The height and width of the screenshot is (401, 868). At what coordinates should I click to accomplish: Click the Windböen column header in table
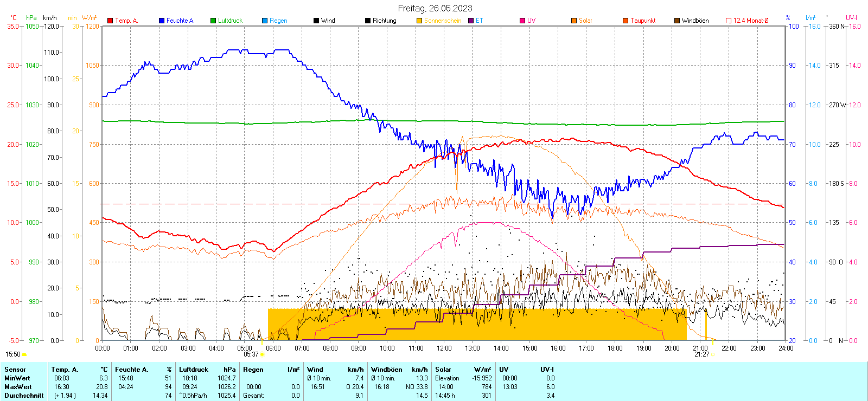pyautogui.click(x=387, y=370)
